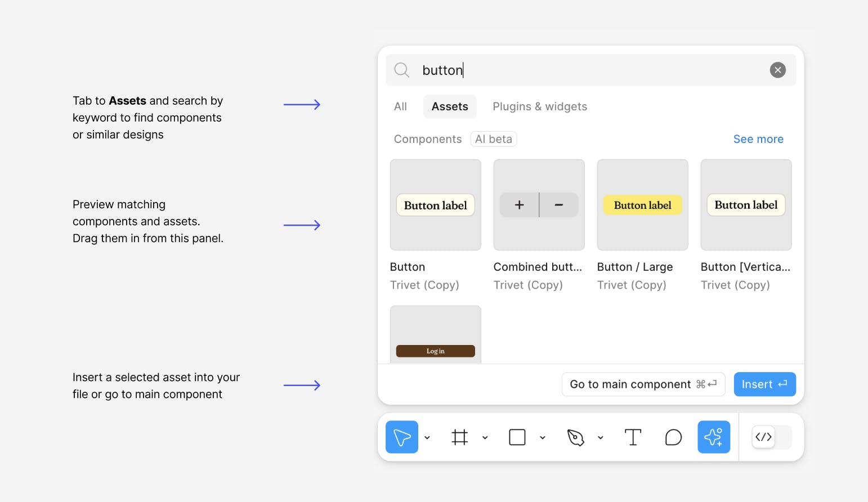This screenshot has height=502, width=868.
Task: Switch to the All tab
Action: pos(400,106)
